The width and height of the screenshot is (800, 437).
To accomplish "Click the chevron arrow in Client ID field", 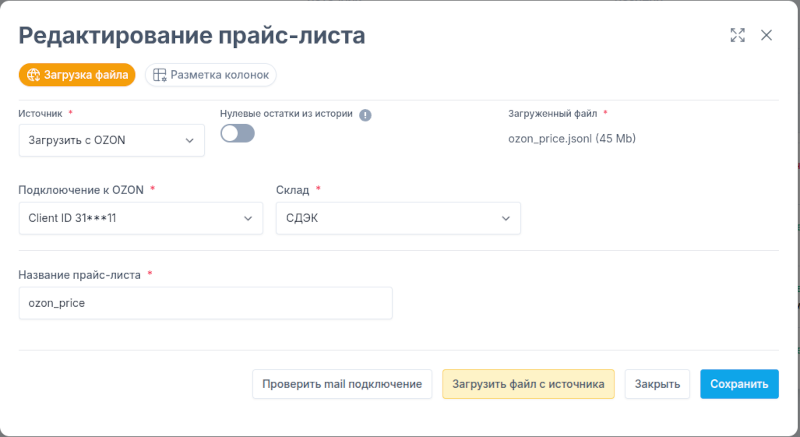I will tap(248, 218).
